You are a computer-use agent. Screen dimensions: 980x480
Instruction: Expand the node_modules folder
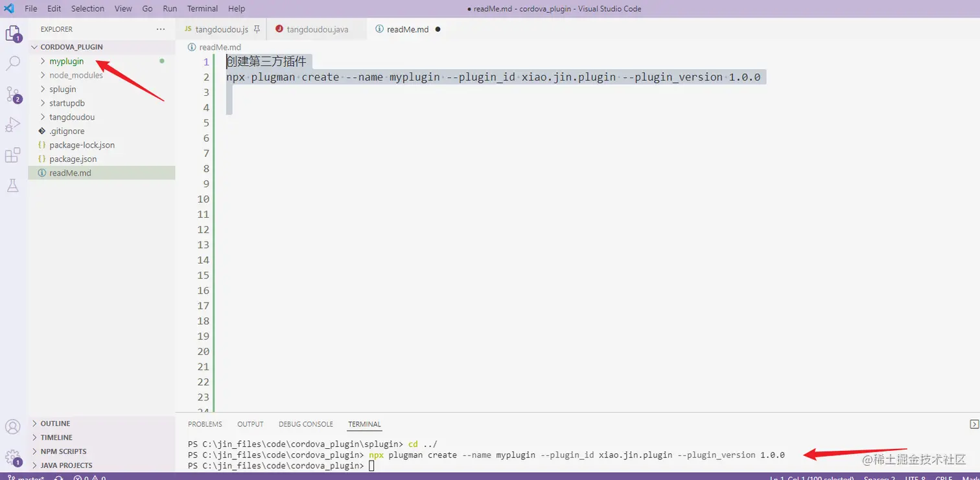pos(43,75)
